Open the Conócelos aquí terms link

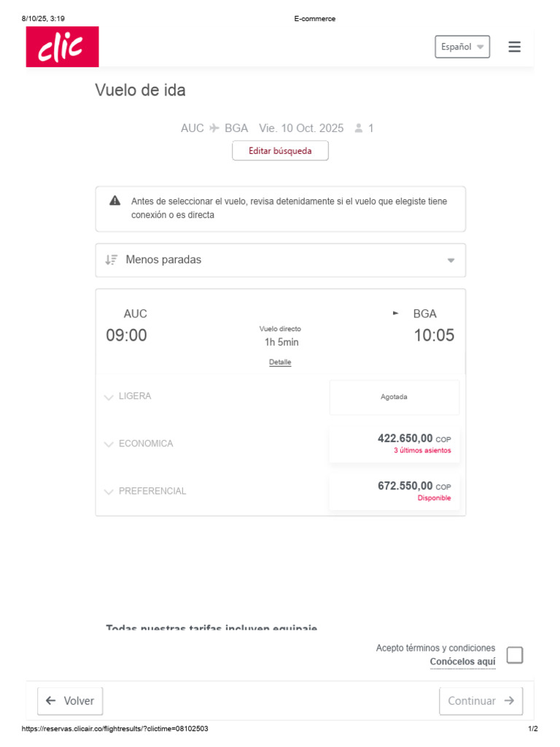click(x=462, y=662)
